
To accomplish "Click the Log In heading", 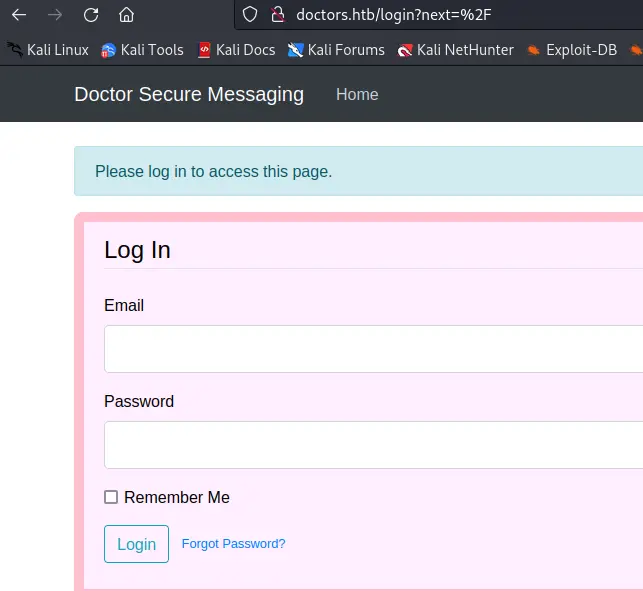I will point(137,250).
